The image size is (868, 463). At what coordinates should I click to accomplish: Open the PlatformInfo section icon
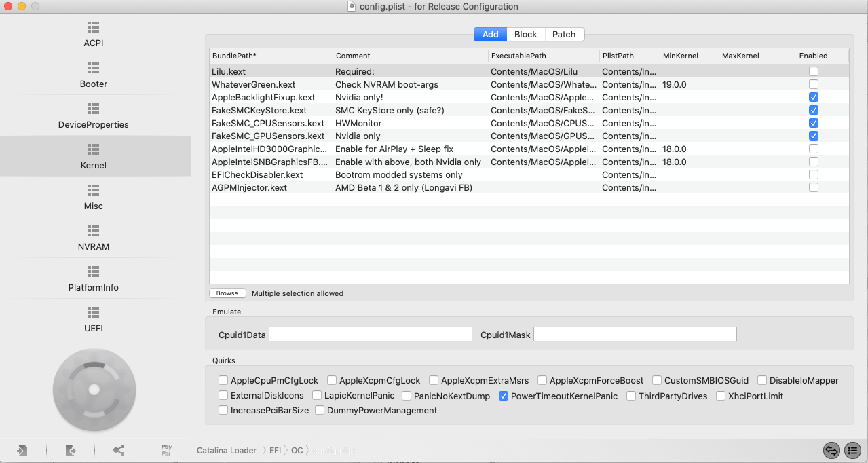coord(94,272)
